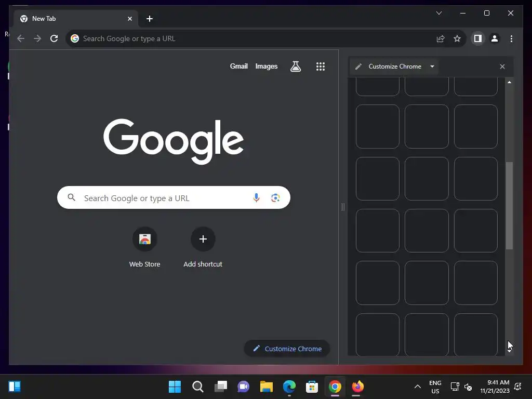The height and width of the screenshot is (399, 532).
Task: Select the New Tab tab
Action: click(x=76, y=19)
